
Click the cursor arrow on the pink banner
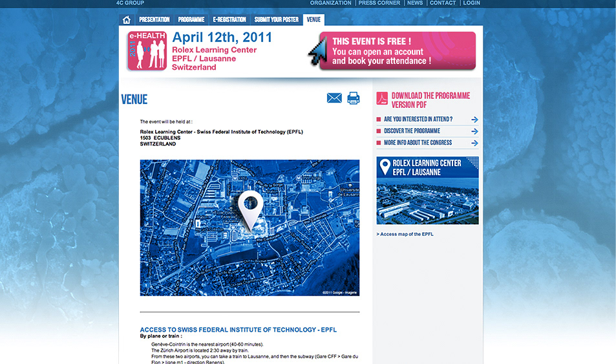click(318, 52)
